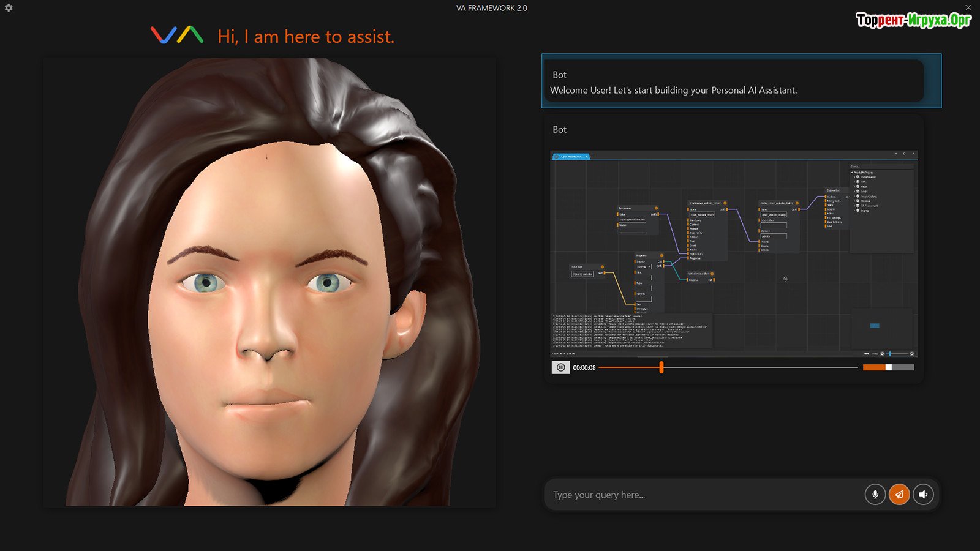Screen dimensions: 980x551
Task: Adjust the orange video volume bar
Action: [x=888, y=367]
